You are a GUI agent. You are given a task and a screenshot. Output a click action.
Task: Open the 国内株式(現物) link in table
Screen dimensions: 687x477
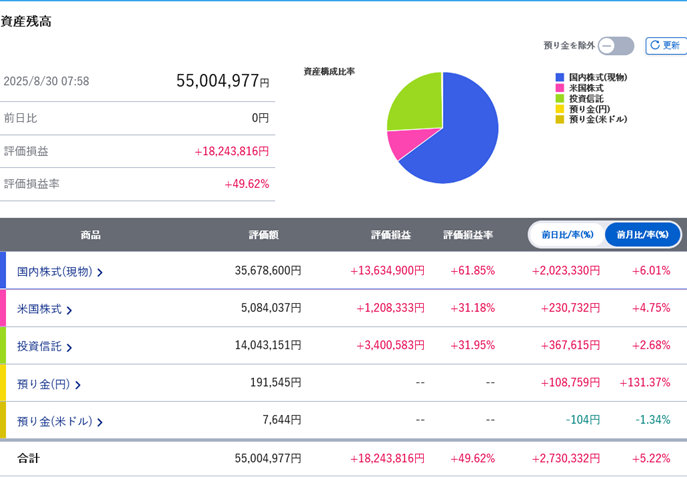click(54, 272)
